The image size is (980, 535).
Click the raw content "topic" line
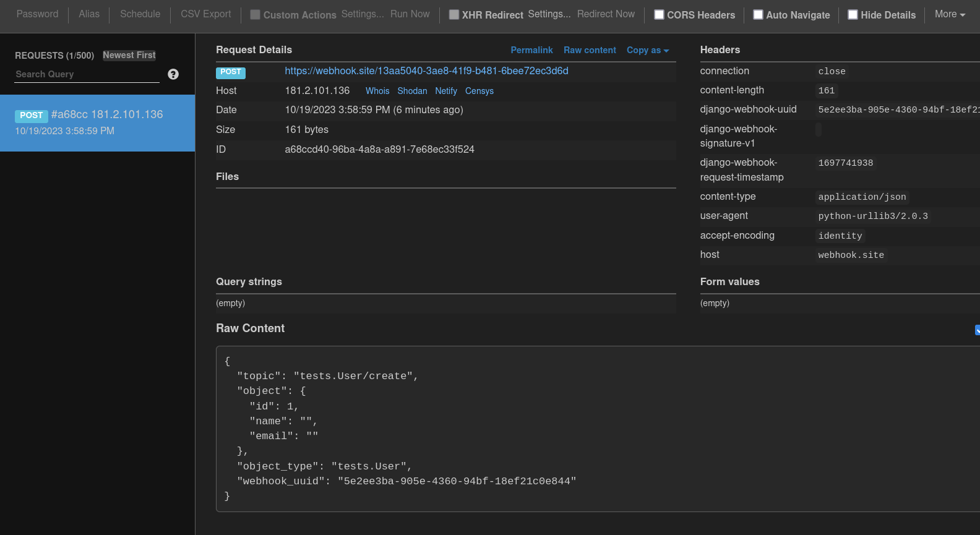pyautogui.click(x=328, y=376)
